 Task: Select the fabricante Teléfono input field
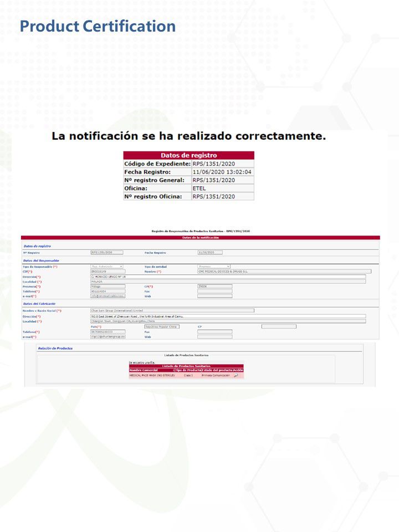[108, 331]
